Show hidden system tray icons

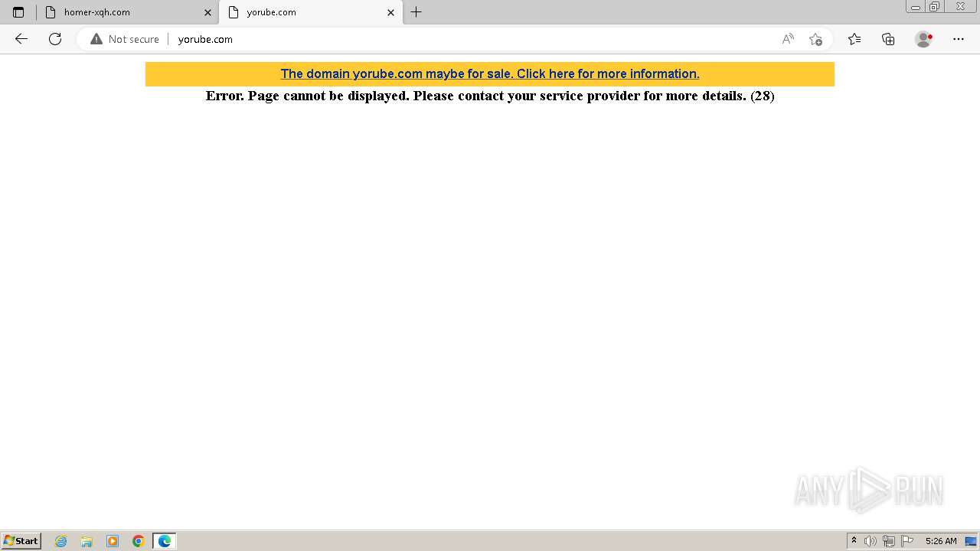point(854,541)
